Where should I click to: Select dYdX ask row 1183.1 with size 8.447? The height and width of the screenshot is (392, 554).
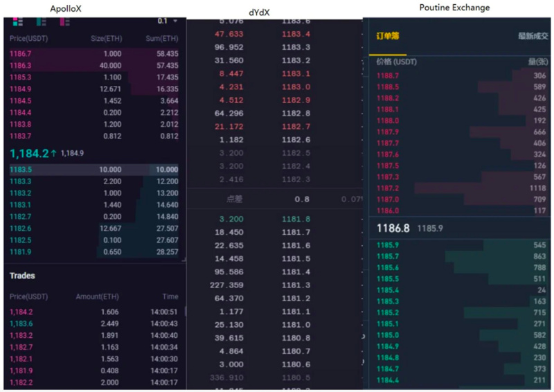click(262, 74)
